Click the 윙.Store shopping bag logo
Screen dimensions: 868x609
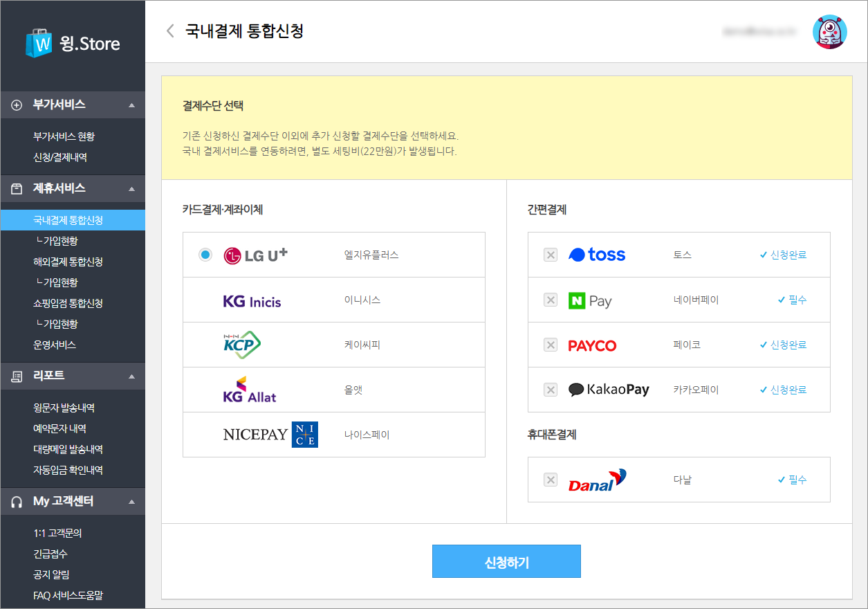click(39, 44)
